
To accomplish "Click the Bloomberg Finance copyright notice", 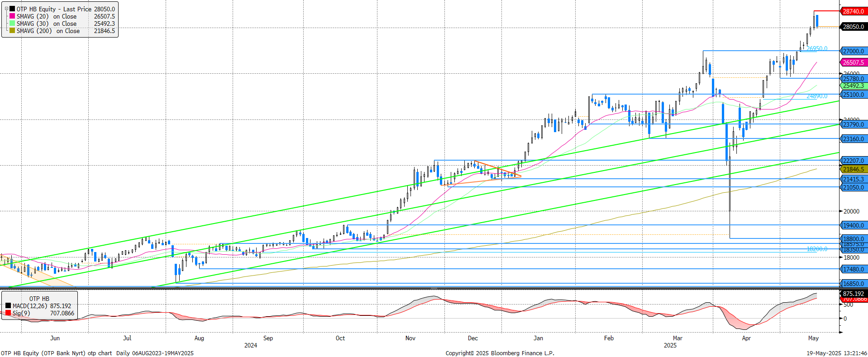I will click(x=500, y=353).
